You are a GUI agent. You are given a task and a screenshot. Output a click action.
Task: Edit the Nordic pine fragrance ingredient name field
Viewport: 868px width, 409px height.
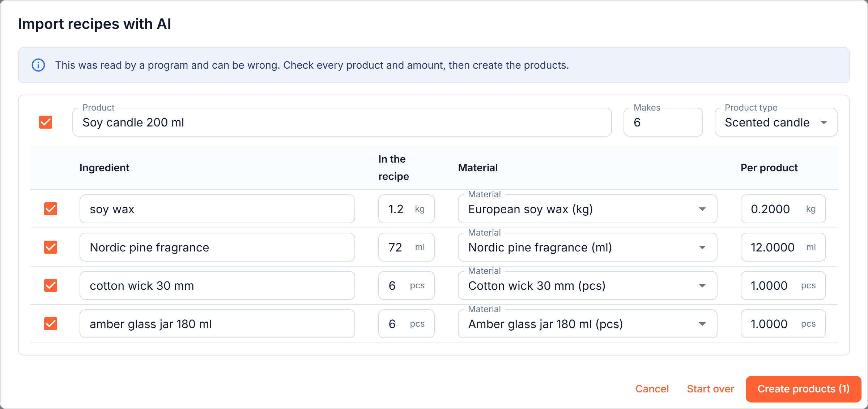coord(217,247)
